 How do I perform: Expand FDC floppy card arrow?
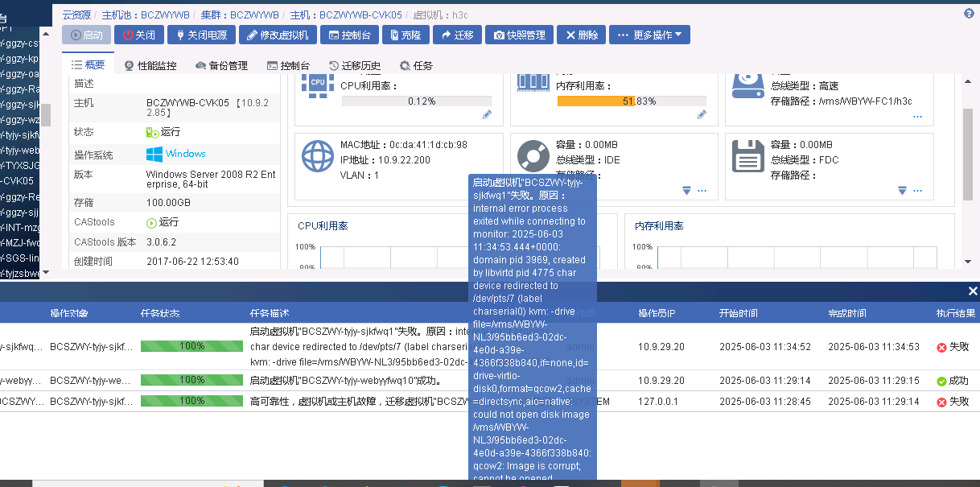[x=902, y=191]
